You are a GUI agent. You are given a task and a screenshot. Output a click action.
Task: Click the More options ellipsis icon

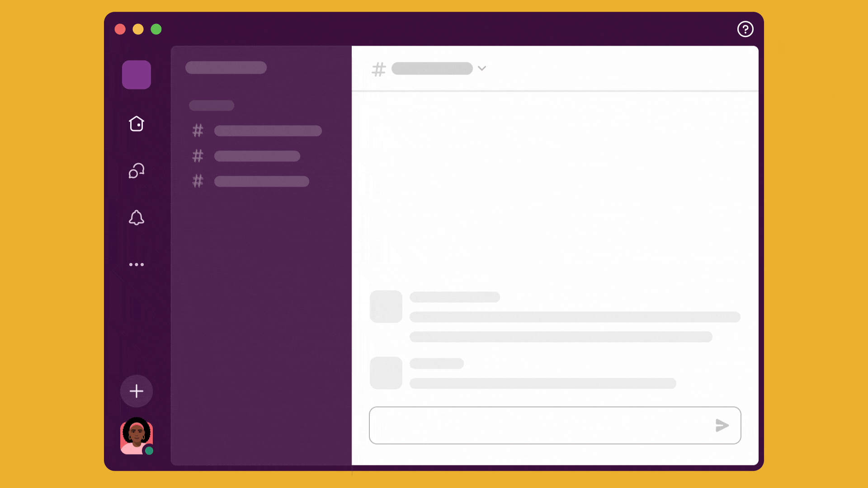pos(136,264)
